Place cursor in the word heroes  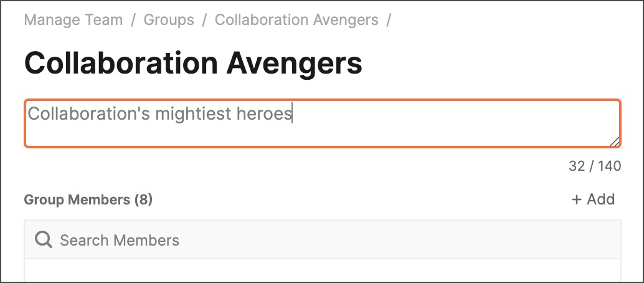pos(264,114)
